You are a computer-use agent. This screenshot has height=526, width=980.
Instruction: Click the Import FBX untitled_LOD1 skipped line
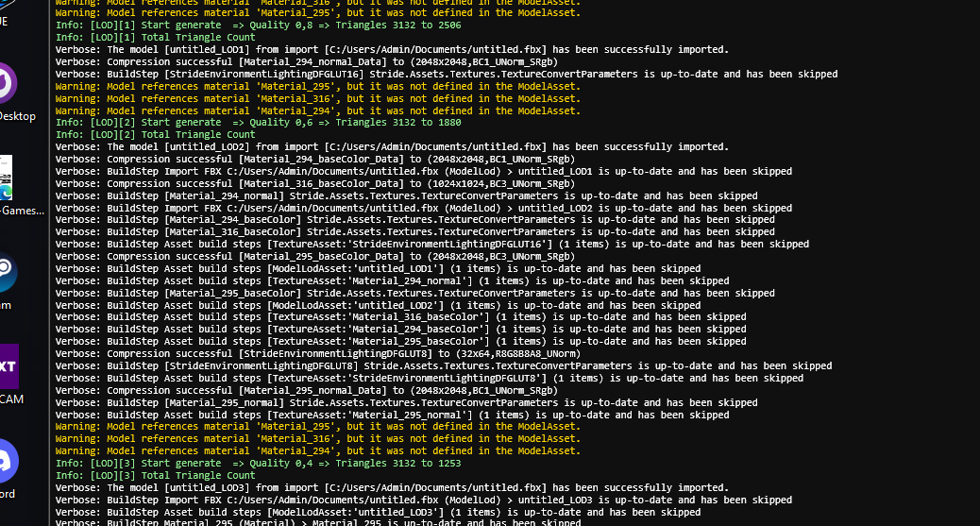424,171
